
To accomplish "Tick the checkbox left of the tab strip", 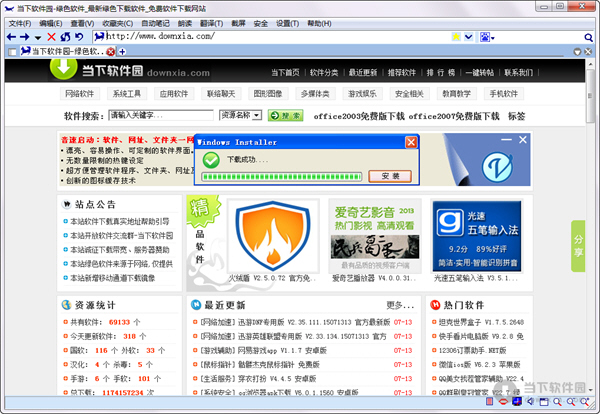I will pyautogui.click(x=12, y=52).
